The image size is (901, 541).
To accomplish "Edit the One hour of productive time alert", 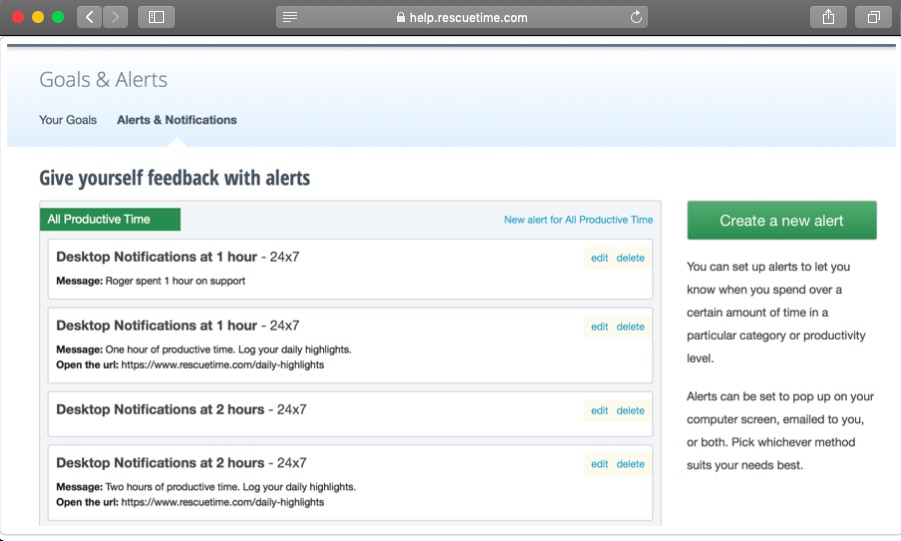I will (x=599, y=327).
